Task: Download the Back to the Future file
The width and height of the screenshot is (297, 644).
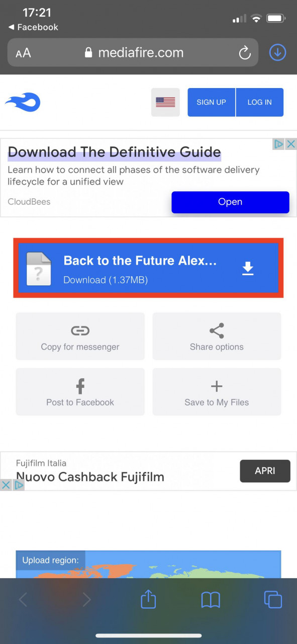Action: pos(148,268)
